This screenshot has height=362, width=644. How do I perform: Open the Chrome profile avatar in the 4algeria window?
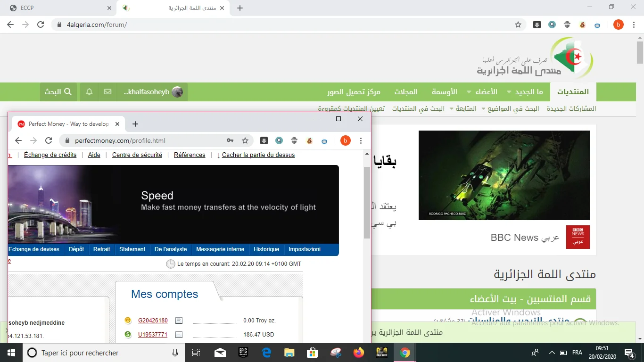point(618,25)
